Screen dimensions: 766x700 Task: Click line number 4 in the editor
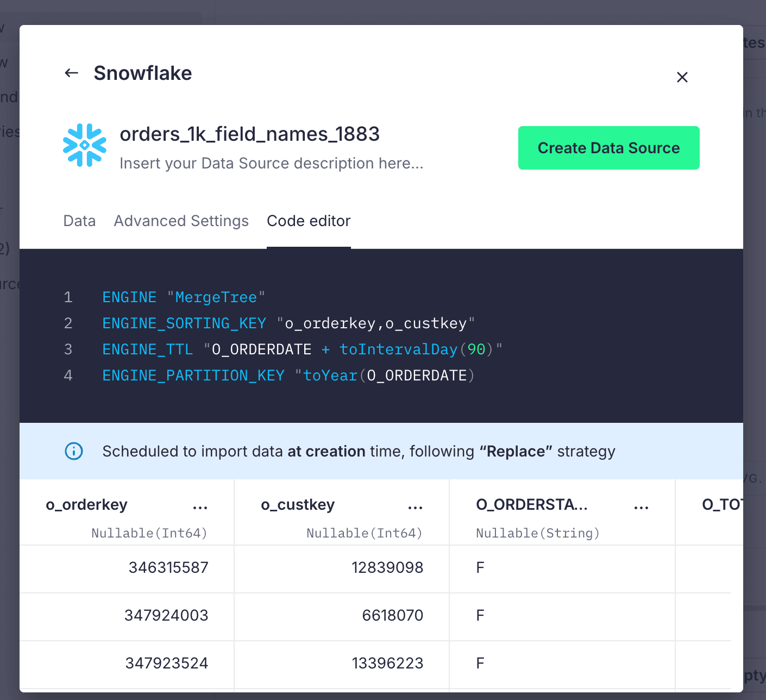[68, 375]
